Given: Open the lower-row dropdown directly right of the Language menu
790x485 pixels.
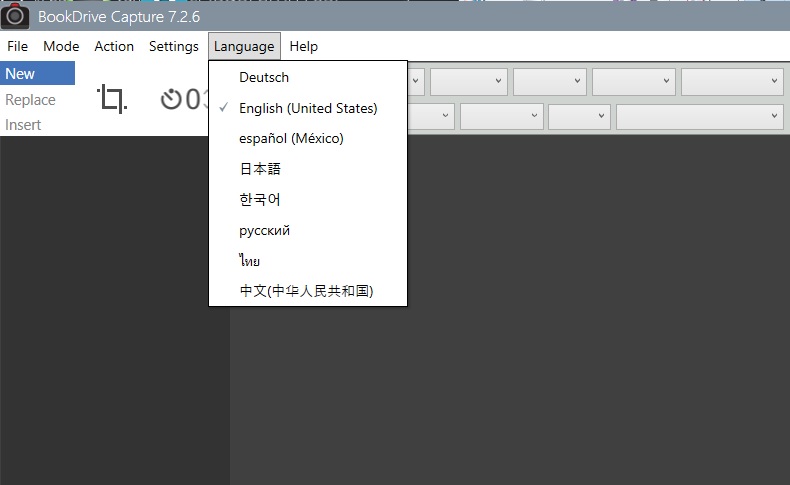Looking at the screenshot, I should coord(431,115).
